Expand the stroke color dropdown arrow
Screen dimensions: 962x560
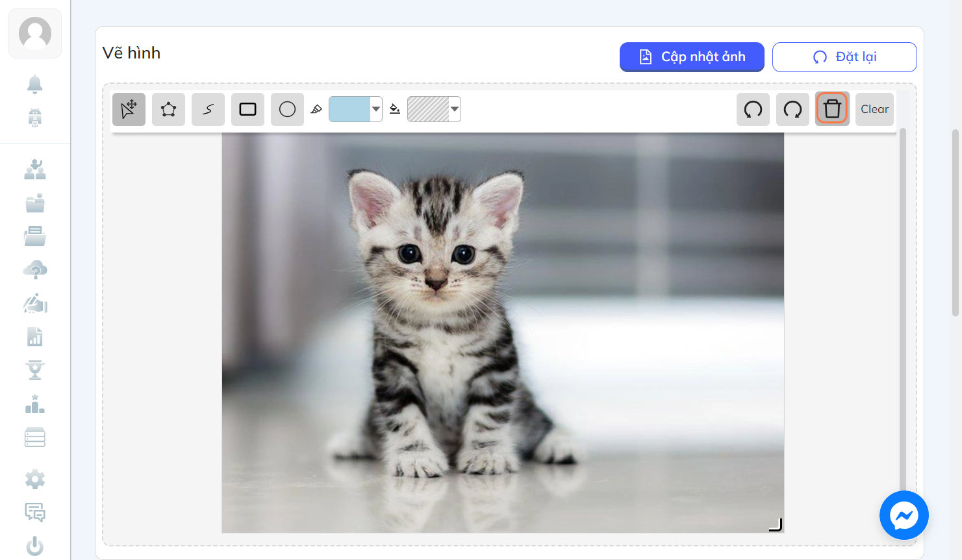(376, 109)
